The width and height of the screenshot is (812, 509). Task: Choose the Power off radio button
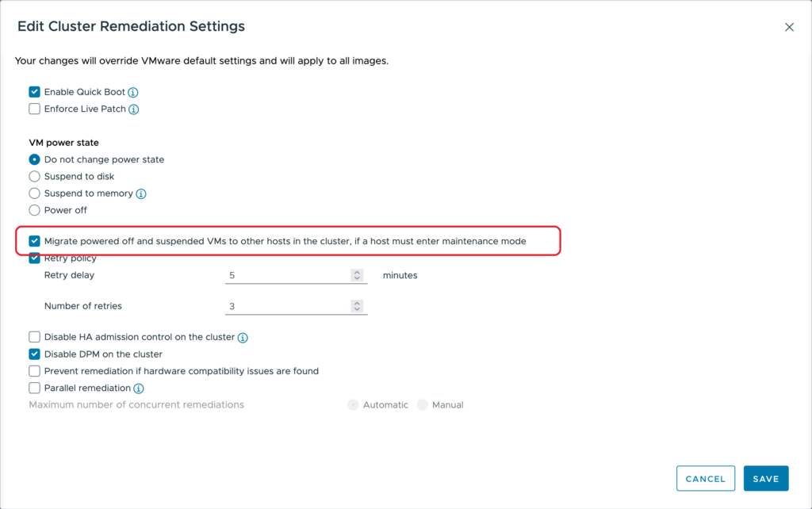pos(35,210)
